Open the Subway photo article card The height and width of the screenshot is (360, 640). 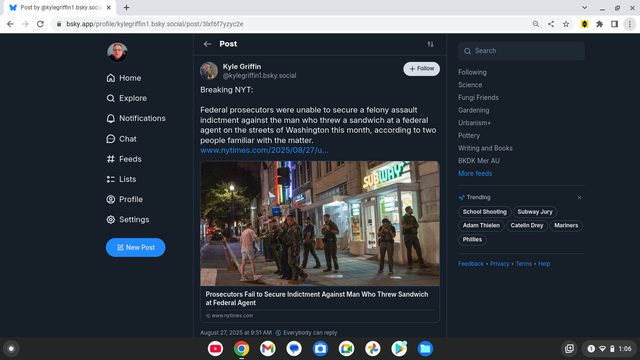320,223
